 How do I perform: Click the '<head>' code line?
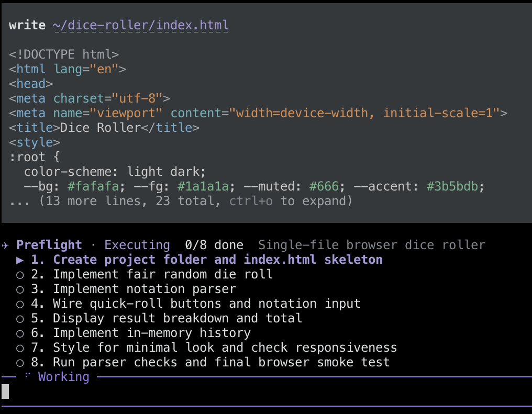coord(31,84)
